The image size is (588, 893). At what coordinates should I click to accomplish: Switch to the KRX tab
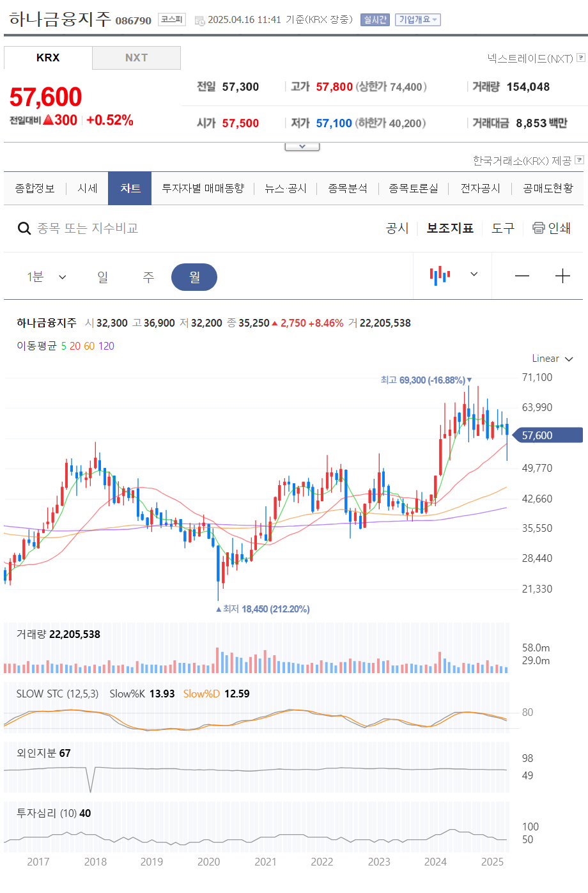coord(48,58)
